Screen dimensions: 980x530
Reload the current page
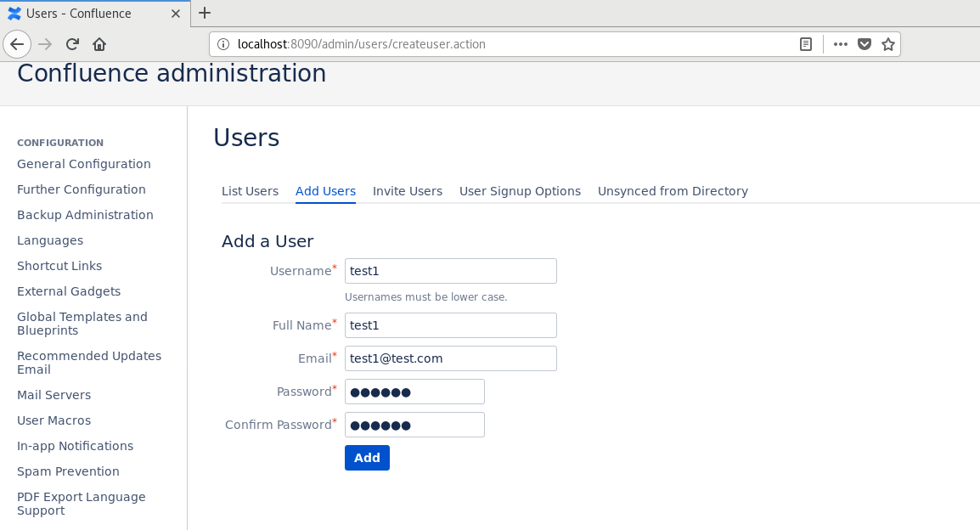72,44
